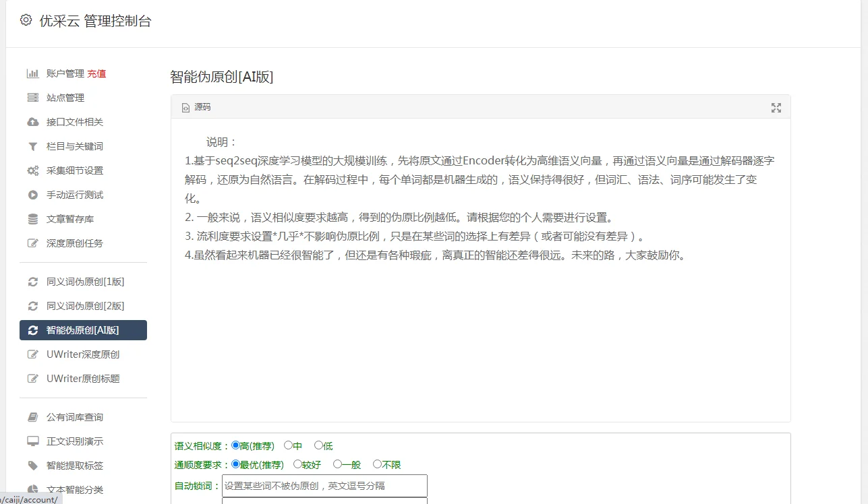Click the 采集细节设置 gears icon
The height and width of the screenshot is (504, 868).
point(32,170)
